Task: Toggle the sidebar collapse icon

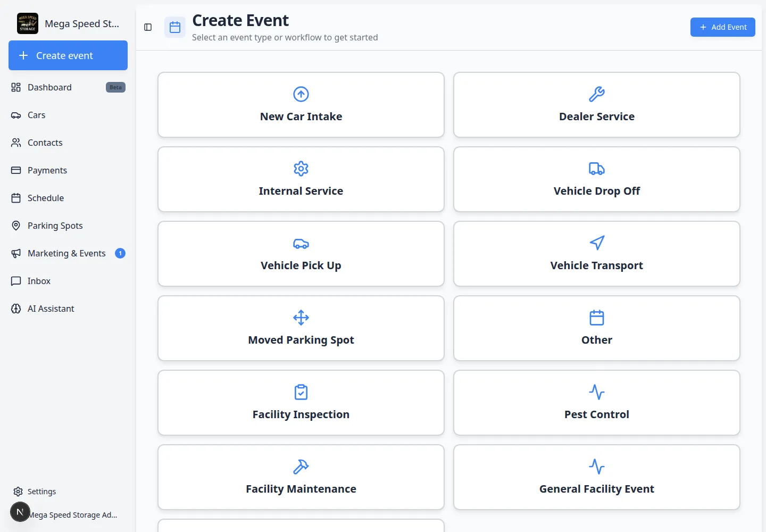Action: click(x=148, y=27)
